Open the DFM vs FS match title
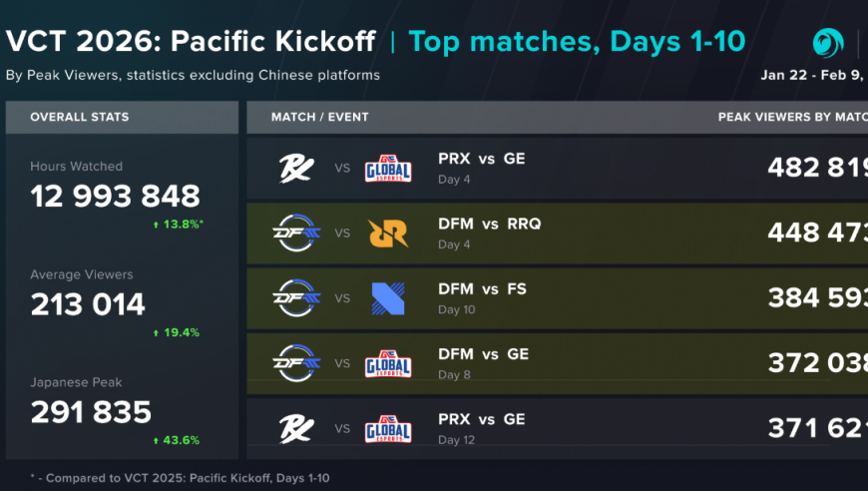Screen dimensions: 868x491 tap(482, 289)
